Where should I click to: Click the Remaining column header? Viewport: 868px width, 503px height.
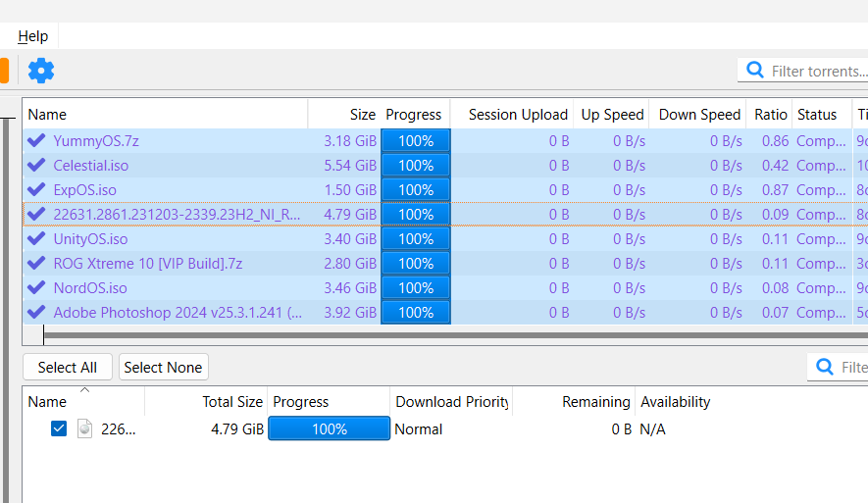coord(574,402)
